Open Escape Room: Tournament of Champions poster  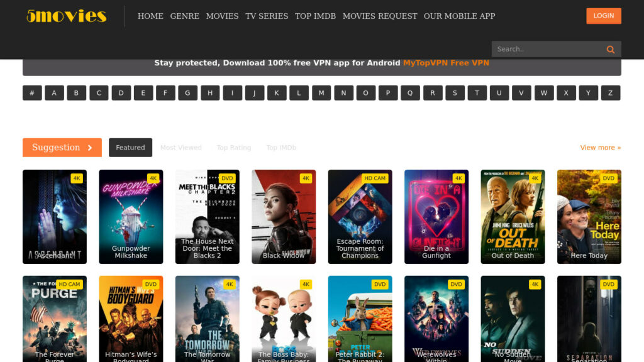pos(360,217)
